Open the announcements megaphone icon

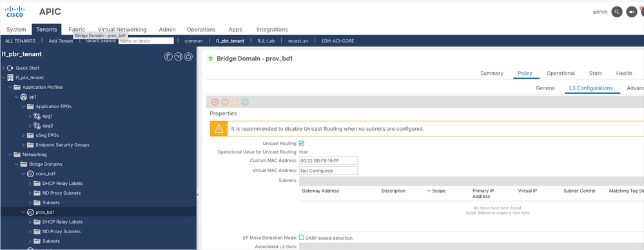631,12
